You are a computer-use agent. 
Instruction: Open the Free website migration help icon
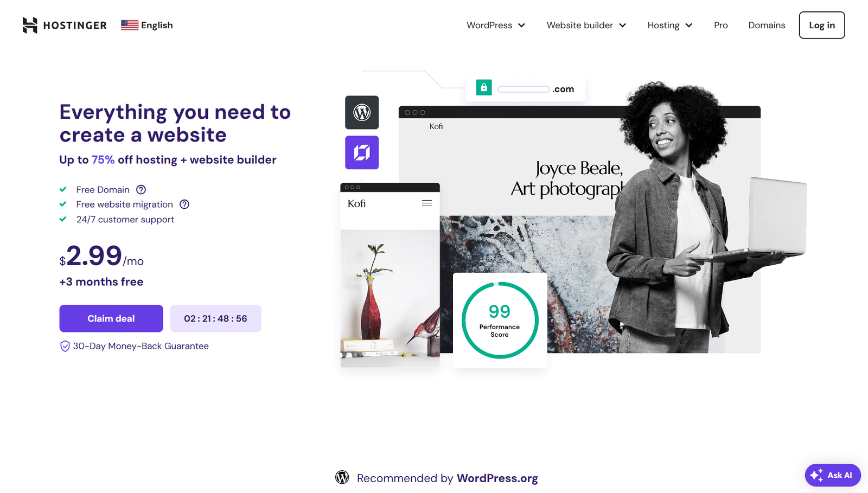184,204
